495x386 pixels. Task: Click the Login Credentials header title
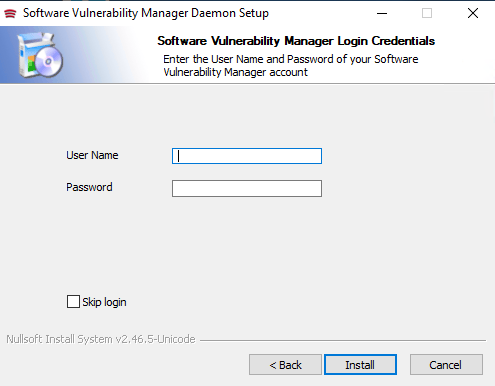point(296,41)
